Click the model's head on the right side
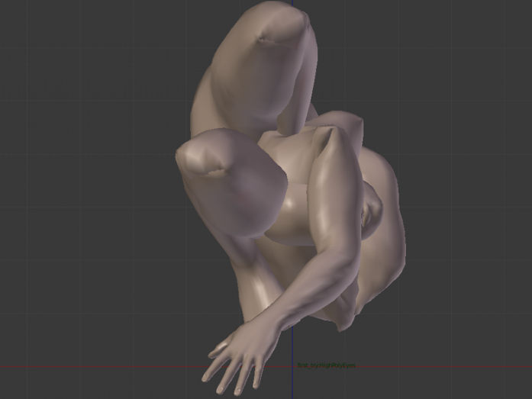The image size is (532, 399). tap(372, 210)
